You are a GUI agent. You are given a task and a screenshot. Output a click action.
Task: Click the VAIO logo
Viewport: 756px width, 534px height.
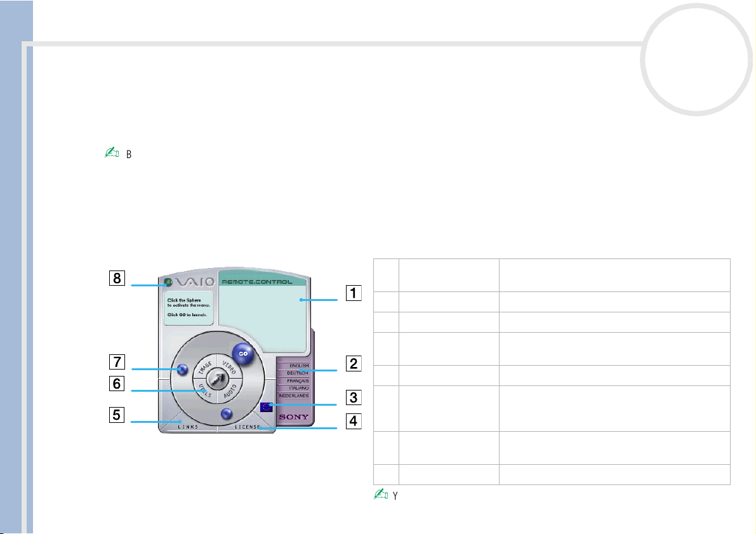(195, 282)
